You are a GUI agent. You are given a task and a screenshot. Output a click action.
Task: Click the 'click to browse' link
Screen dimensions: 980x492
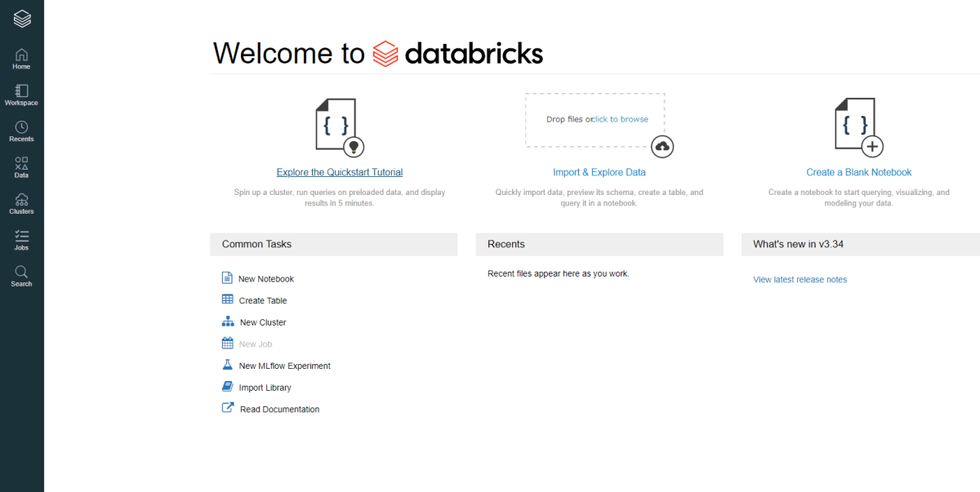tap(621, 119)
